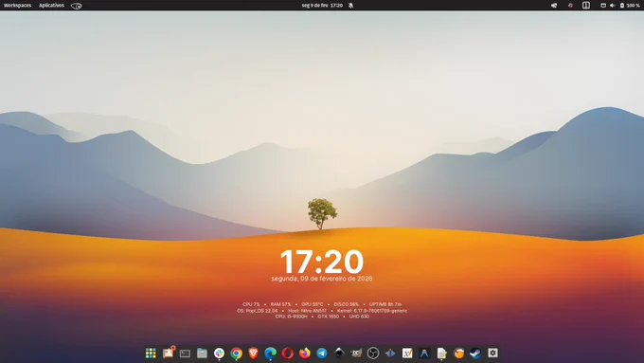The image size is (644, 363).
Task: Click the 'CPU: i5-9300H' desktop text
Action: (x=291, y=317)
